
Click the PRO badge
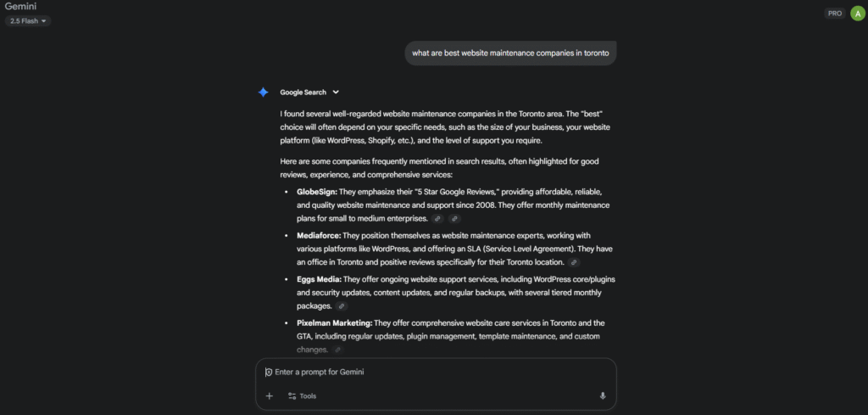(x=835, y=14)
